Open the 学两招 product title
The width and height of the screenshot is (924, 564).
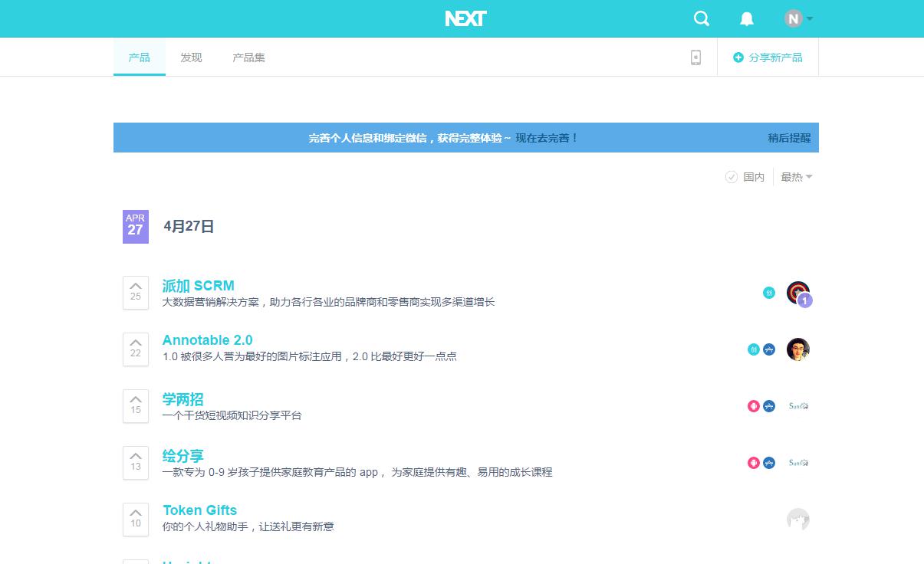(x=183, y=399)
